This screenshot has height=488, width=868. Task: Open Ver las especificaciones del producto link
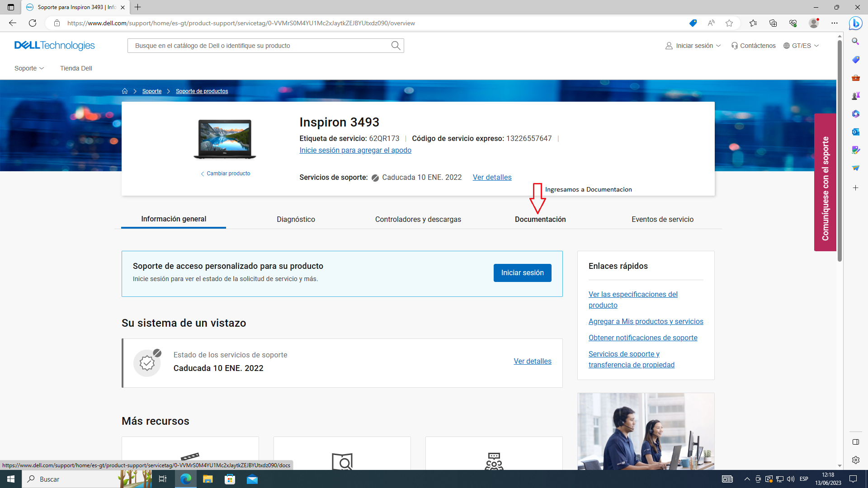(632, 300)
